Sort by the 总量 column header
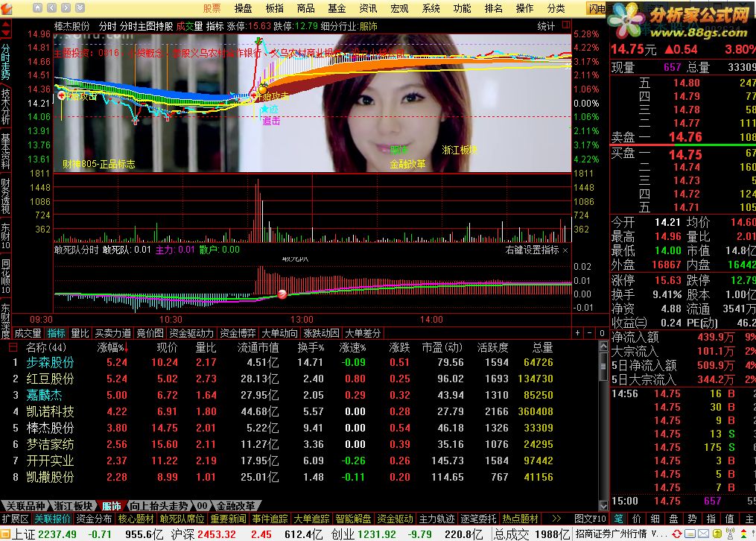The height and width of the screenshot is (541, 756). (x=542, y=348)
